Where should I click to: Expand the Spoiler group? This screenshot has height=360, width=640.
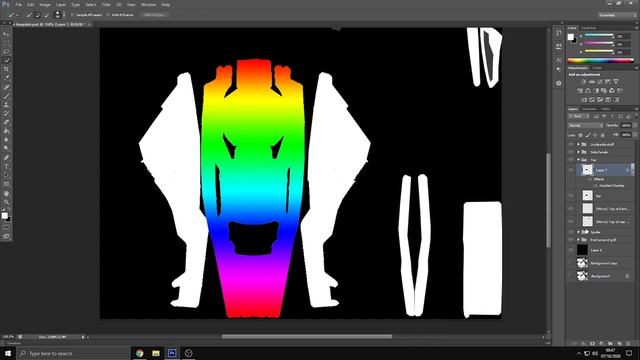[578, 232]
